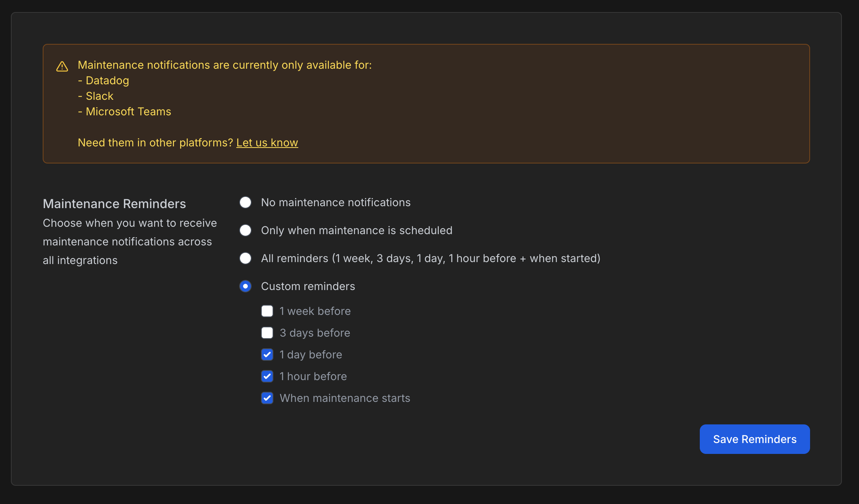Viewport: 859px width, 504px height.
Task: Check the 3 days before box
Action: (x=267, y=333)
